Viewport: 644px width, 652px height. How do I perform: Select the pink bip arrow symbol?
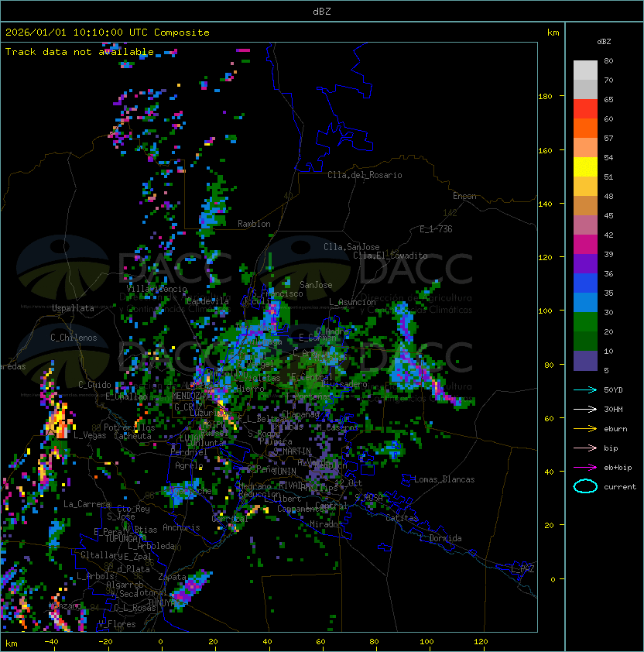pos(585,448)
